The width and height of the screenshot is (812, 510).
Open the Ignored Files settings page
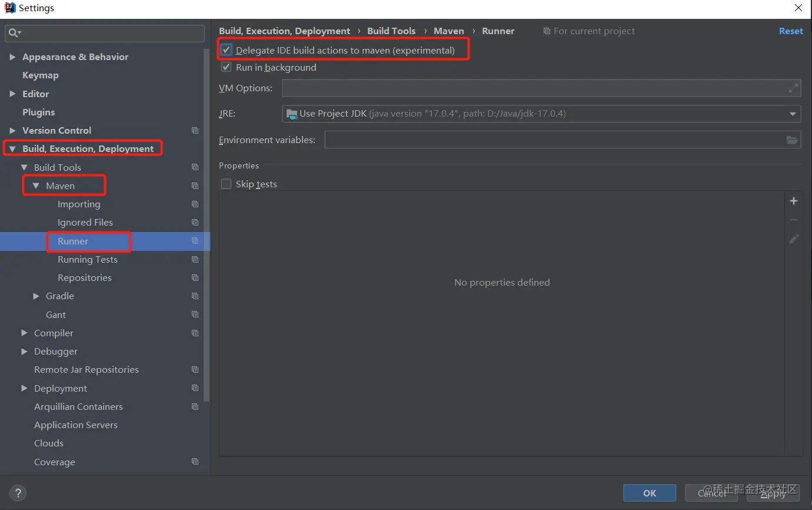[85, 223]
